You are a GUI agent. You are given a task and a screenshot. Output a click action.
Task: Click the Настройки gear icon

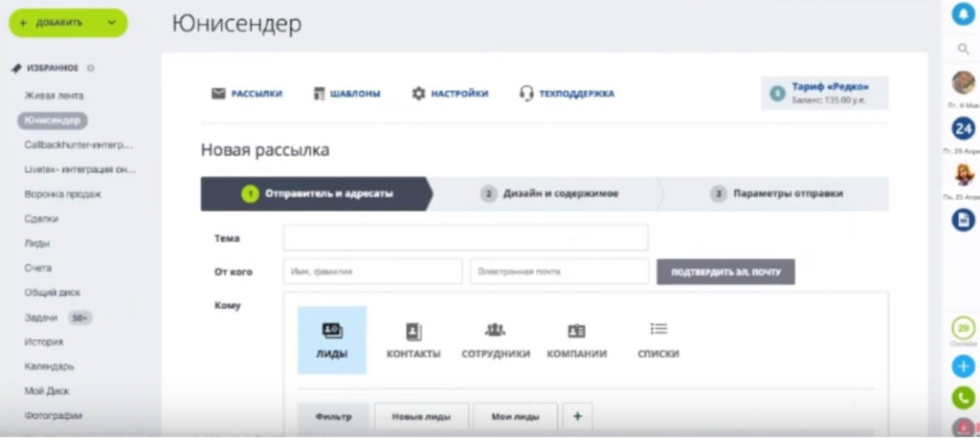[x=418, y=94]
